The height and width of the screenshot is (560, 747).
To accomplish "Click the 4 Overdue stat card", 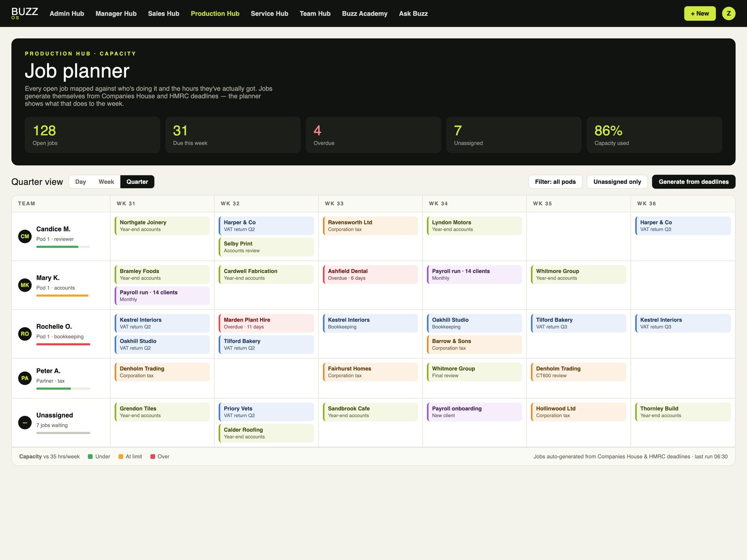I will pyautogui.click(x=373, y=135).
